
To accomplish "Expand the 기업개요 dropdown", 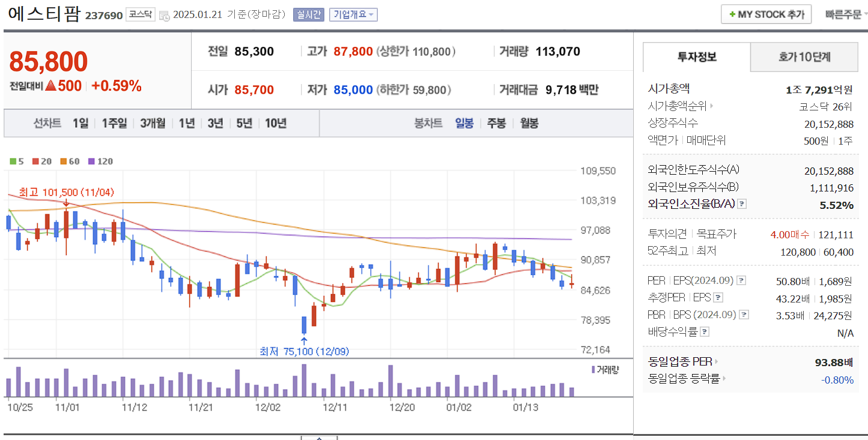I will pyautogui.click(x=352, y=14).
